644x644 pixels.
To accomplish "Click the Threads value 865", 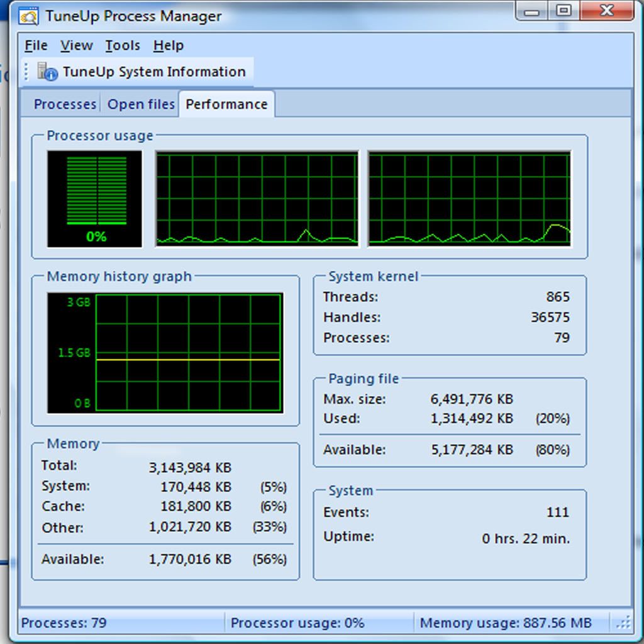I will click(x=558, y=297).
